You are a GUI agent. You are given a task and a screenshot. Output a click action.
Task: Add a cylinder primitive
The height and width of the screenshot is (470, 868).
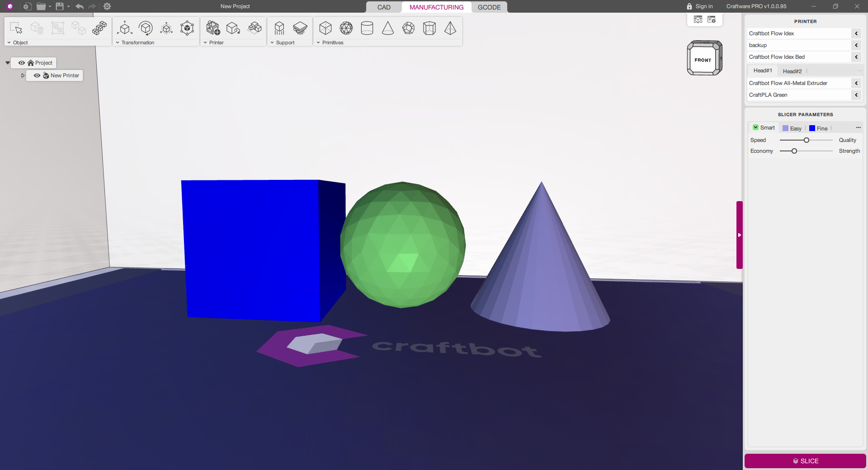pyautogui.click(x=367, y=28)
